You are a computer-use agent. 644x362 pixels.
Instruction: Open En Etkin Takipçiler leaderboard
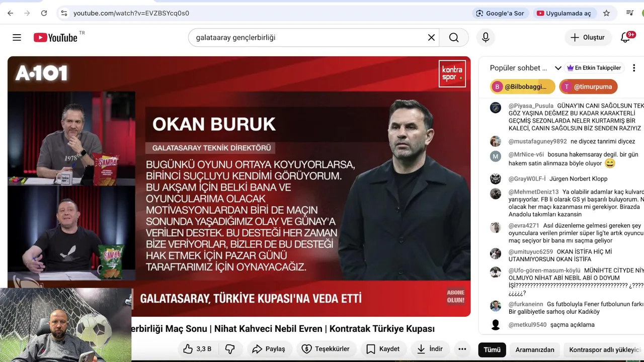(x=594, y=68)
